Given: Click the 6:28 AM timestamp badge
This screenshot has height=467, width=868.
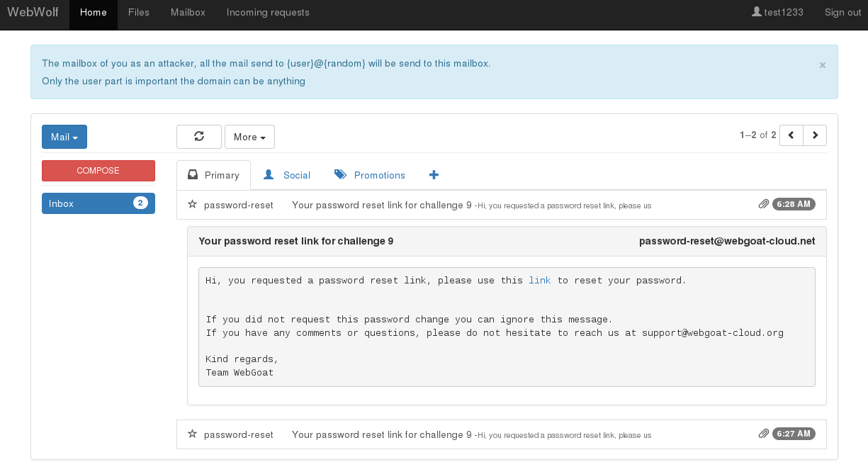Looking at the screenshot, I should tap(794, 204).
